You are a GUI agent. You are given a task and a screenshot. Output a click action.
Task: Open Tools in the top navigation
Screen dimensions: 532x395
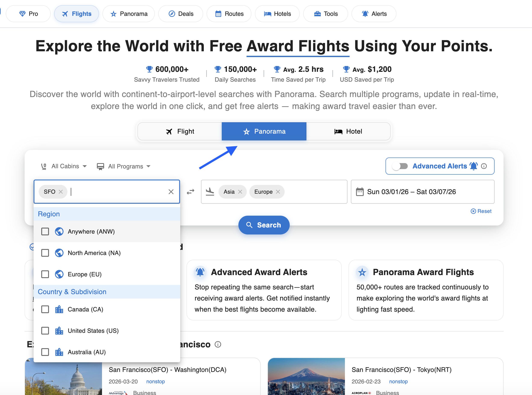pos(326,14)
